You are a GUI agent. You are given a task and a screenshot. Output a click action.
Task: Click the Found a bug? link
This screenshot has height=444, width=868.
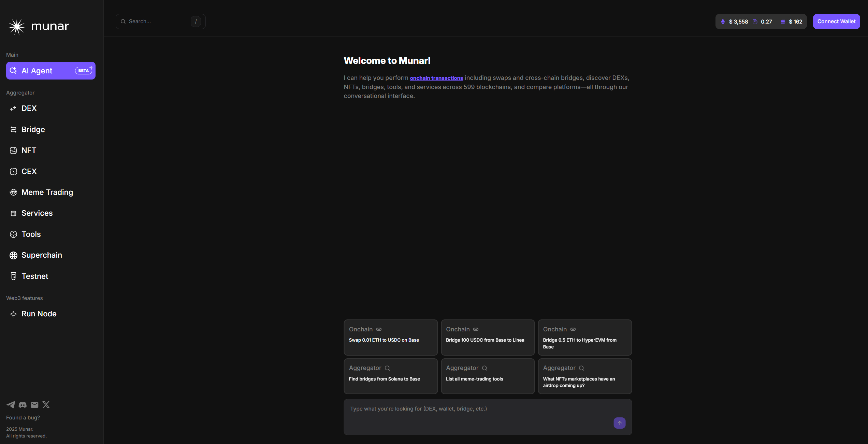tap(23, 417)
